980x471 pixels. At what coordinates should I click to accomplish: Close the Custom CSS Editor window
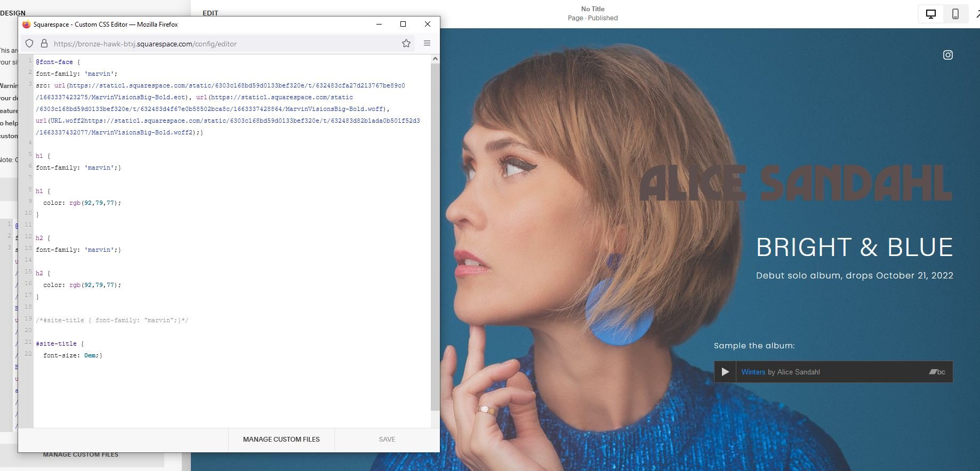click(x=427, y=24)
